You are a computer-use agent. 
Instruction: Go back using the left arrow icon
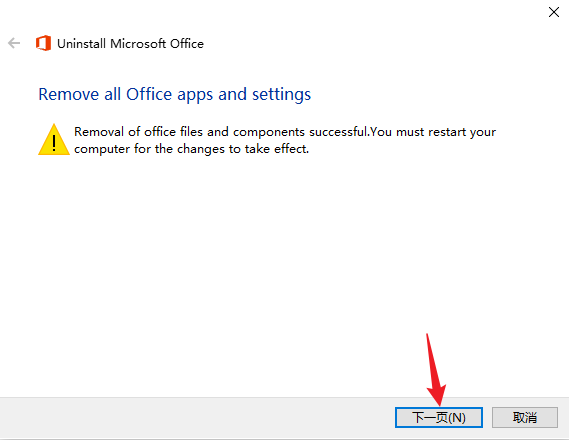(x=14, y=43)
